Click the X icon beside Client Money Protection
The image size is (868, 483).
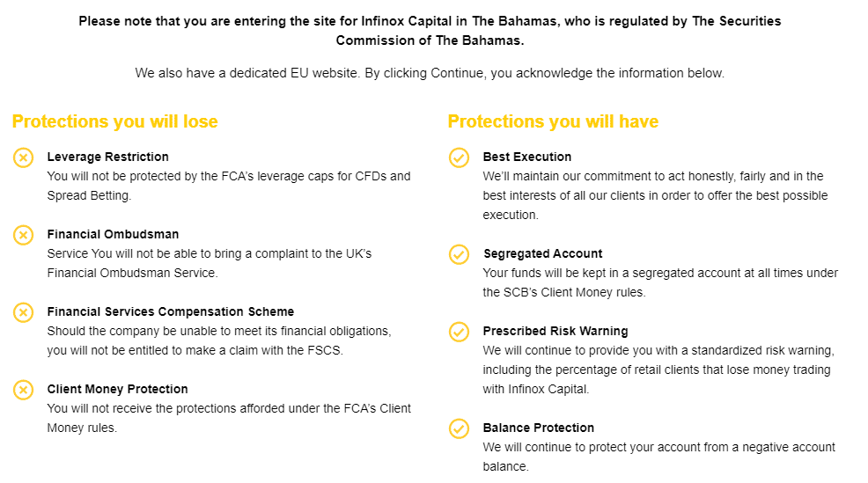point(23,390)
